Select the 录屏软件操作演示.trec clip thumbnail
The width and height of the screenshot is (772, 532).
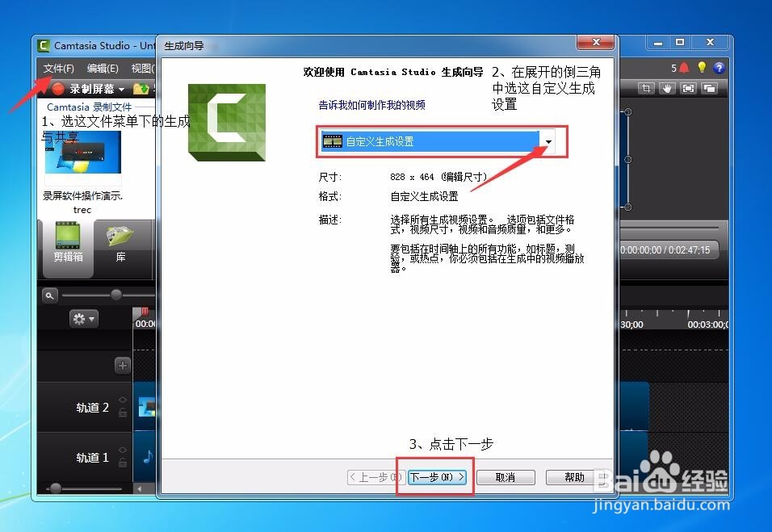coord(82,152)
